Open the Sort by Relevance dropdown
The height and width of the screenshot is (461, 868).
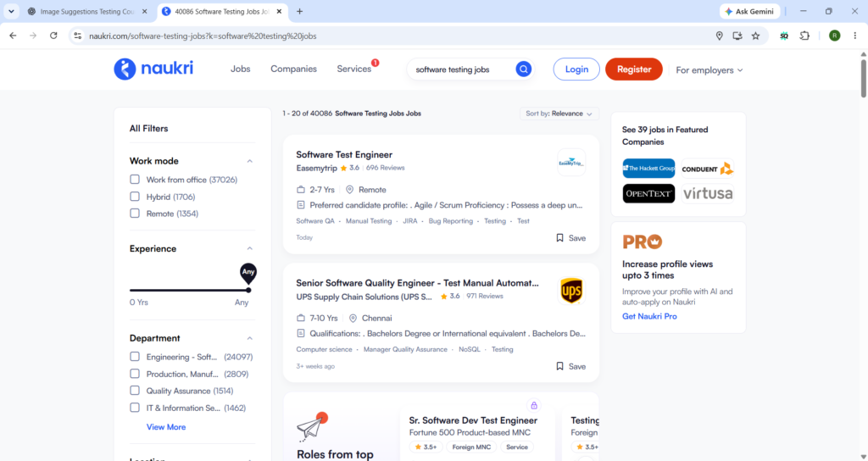click(559, 114)
